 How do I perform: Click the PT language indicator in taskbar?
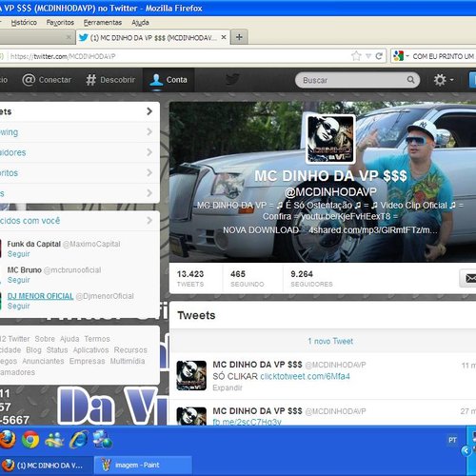coord(452,440)
